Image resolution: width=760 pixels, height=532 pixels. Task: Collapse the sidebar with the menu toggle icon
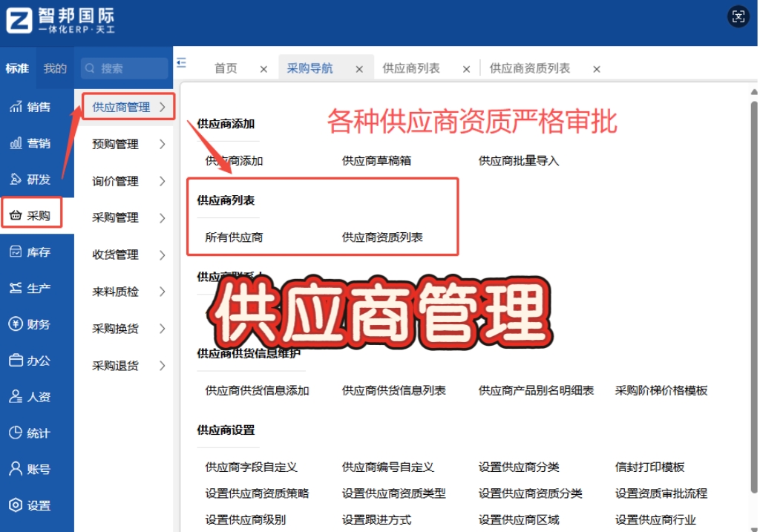(x=181, y=62)
